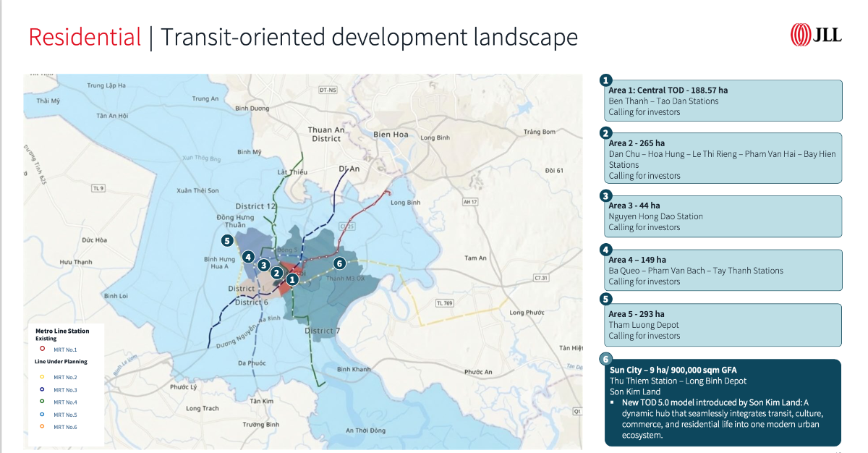Select the Area 5 Tham Luong Depot card

(x=723, y=325)
